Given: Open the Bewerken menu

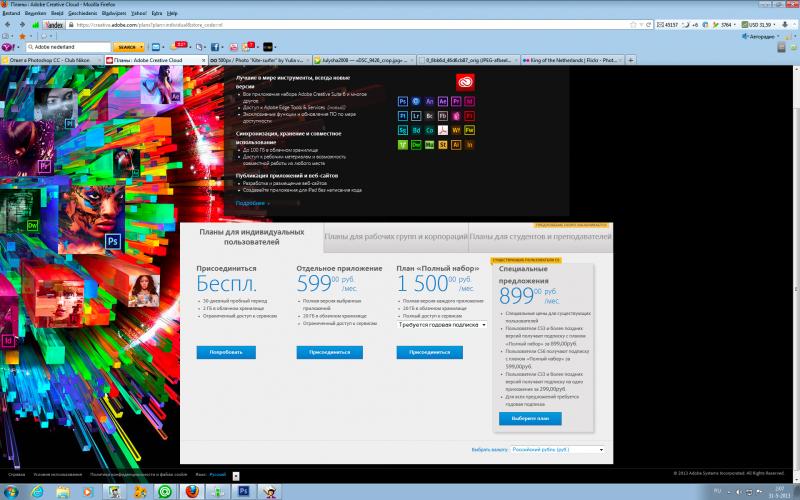Looking at the screenshot, I should point(35,13).
